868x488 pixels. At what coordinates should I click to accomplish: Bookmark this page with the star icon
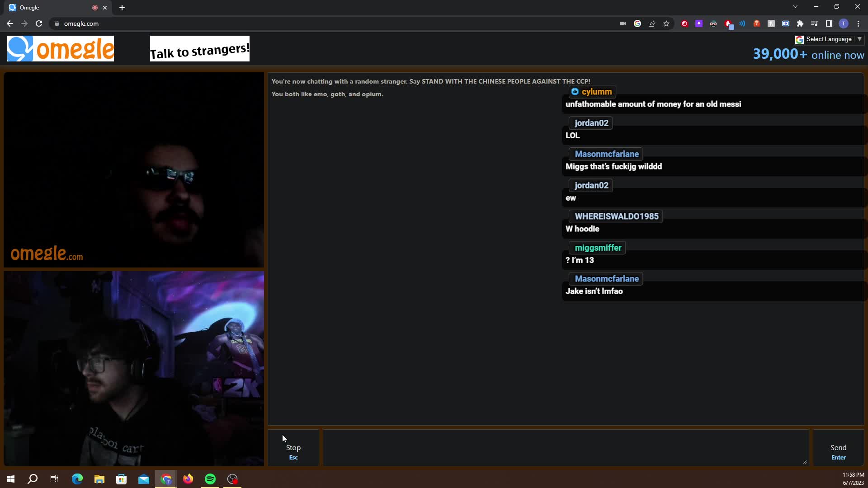coord(666,23)
